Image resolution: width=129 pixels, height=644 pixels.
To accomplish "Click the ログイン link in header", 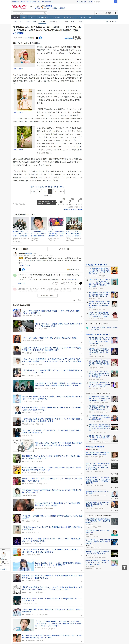I will [x=38, y=8].
